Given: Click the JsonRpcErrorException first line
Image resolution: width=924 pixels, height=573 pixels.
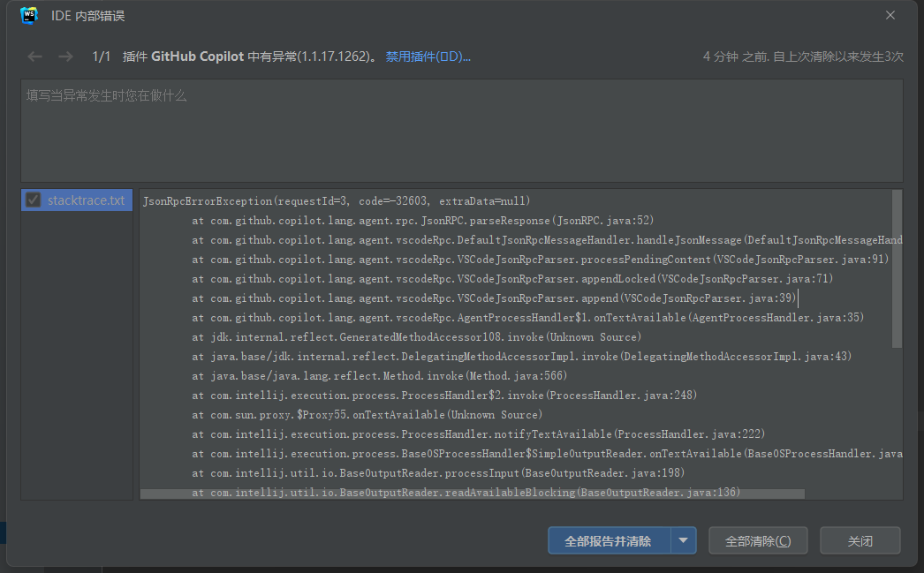Looking at the screenshot, I should pos(337,200).
